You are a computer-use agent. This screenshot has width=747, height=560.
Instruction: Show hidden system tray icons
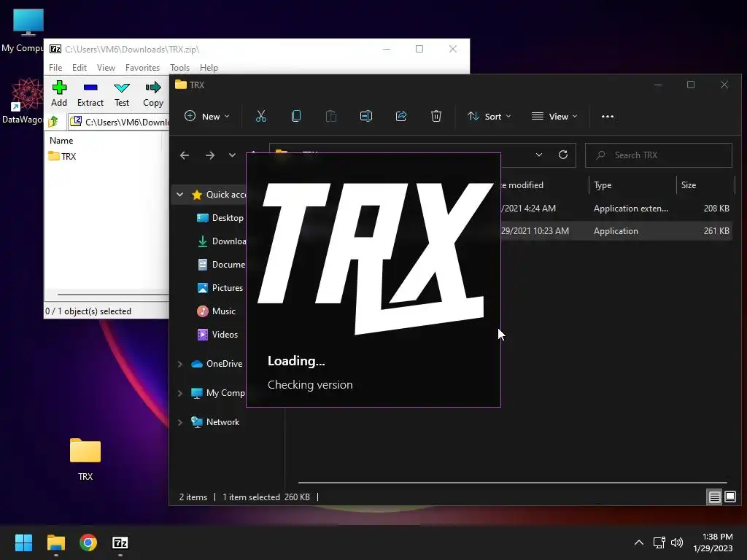point(639,542)
